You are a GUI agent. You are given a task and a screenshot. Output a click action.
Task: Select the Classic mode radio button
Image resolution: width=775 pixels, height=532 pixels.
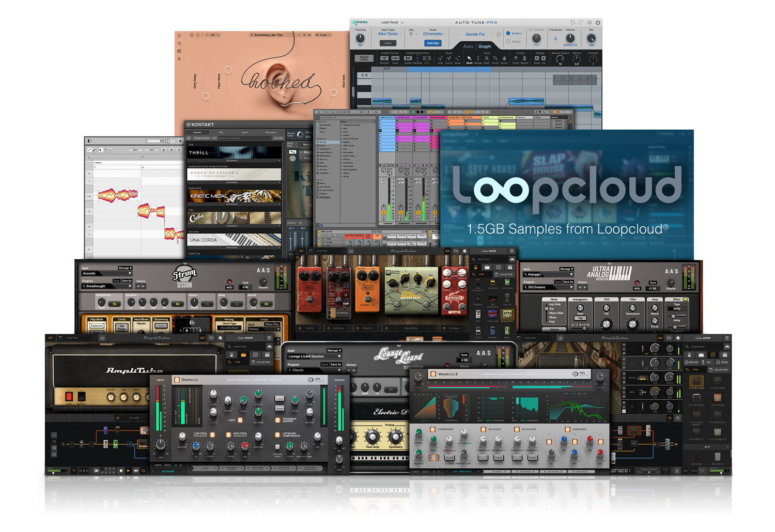[x=508, y=41]
